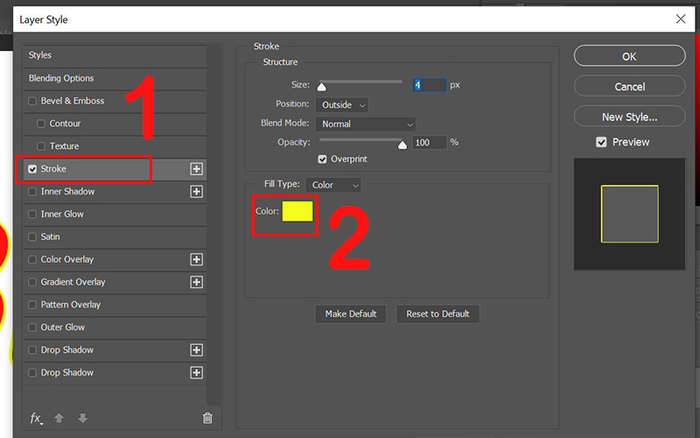Open the Blend Mode dropdown set to Normal
Viewport: 700px width, 438px height.
366,124
